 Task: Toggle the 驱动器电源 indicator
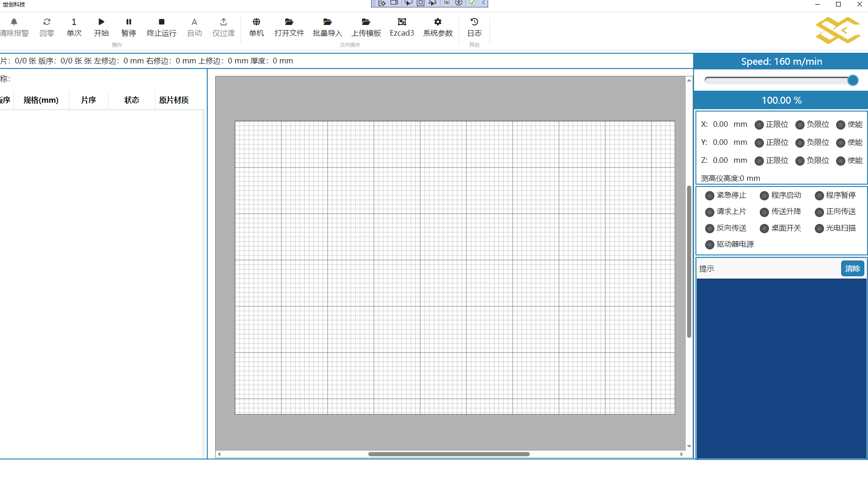(x=710, y=245)
